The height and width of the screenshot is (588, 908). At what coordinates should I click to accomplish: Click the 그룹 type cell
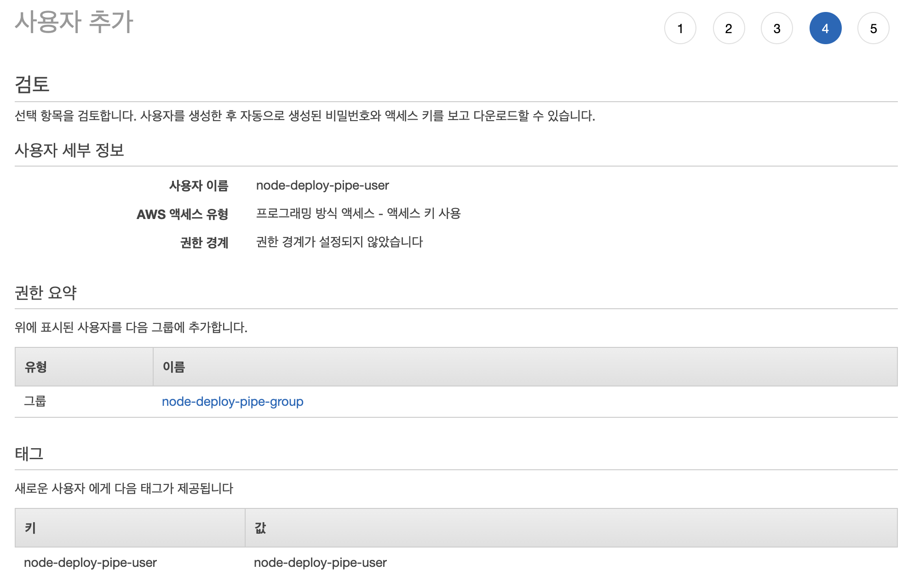pyautogui.click(x=35, y=402)
